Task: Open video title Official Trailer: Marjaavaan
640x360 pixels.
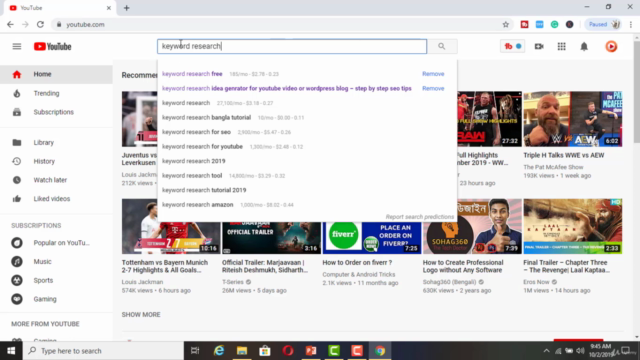Action: click(265, 266)
